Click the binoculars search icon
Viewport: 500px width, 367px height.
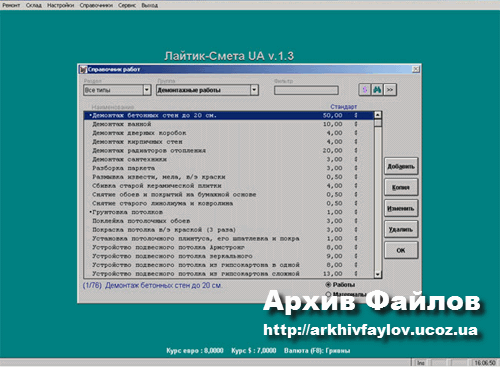pos(377,90)
